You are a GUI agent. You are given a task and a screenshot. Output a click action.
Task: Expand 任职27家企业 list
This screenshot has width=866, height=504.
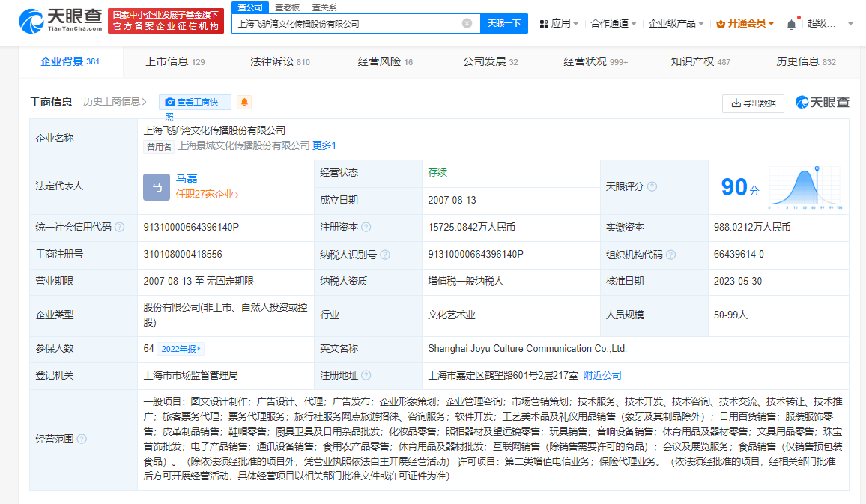[x=207, y=194]
